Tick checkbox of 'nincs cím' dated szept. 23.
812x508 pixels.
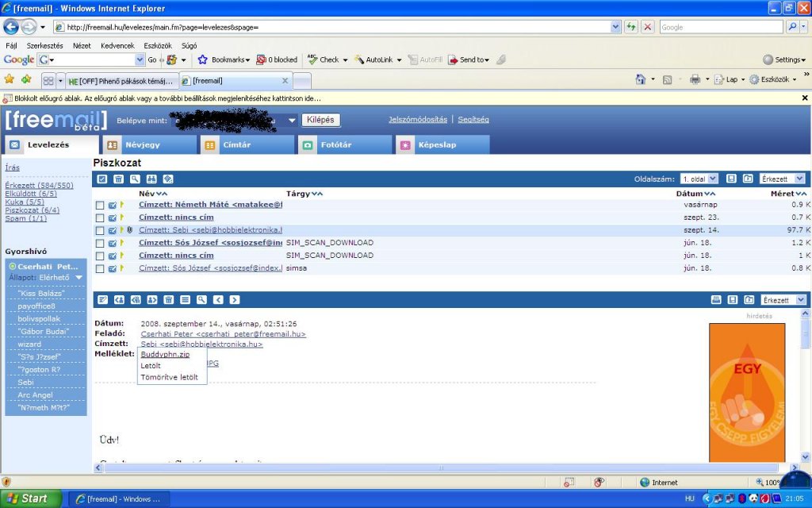[x=100, y=217]
